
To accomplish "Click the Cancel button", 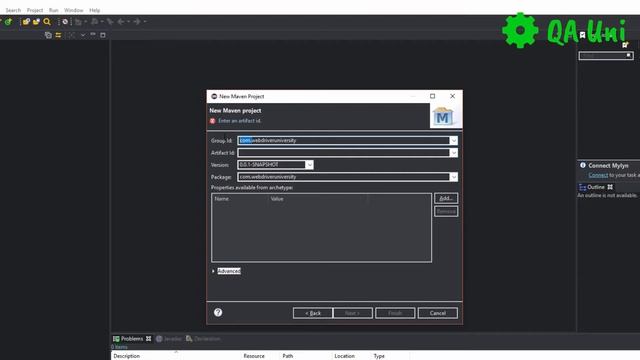I will (x=438, y=313).
